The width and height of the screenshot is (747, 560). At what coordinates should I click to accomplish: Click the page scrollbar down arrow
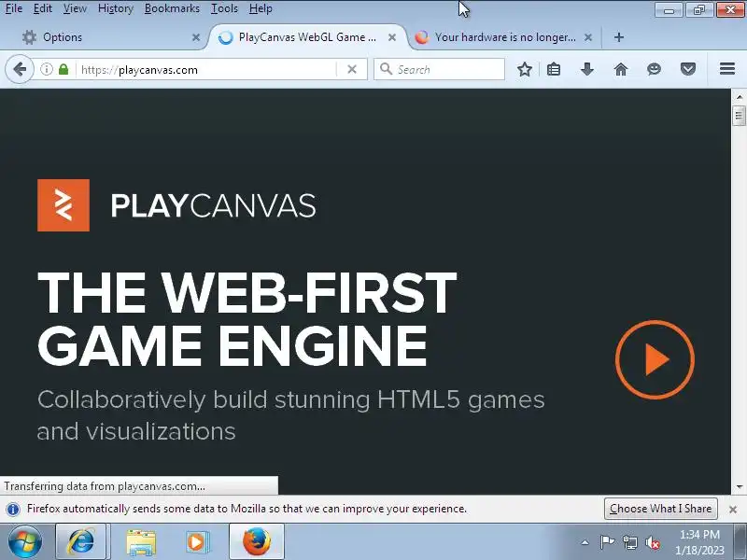(740, 486)
